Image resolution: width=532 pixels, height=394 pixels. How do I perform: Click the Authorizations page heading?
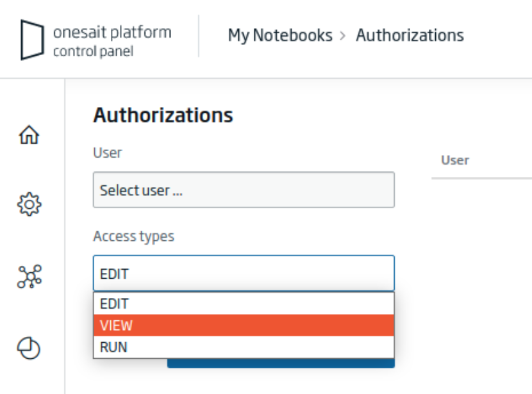pos(163,115)
